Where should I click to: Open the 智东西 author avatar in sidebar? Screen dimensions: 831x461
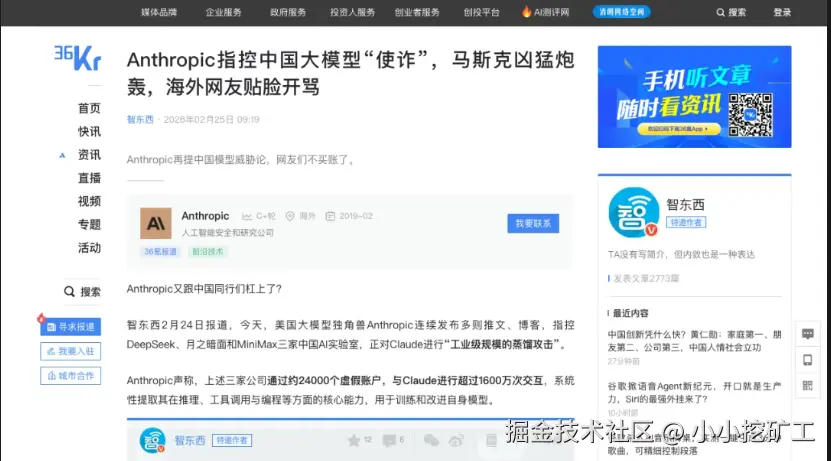coord(633,212)
